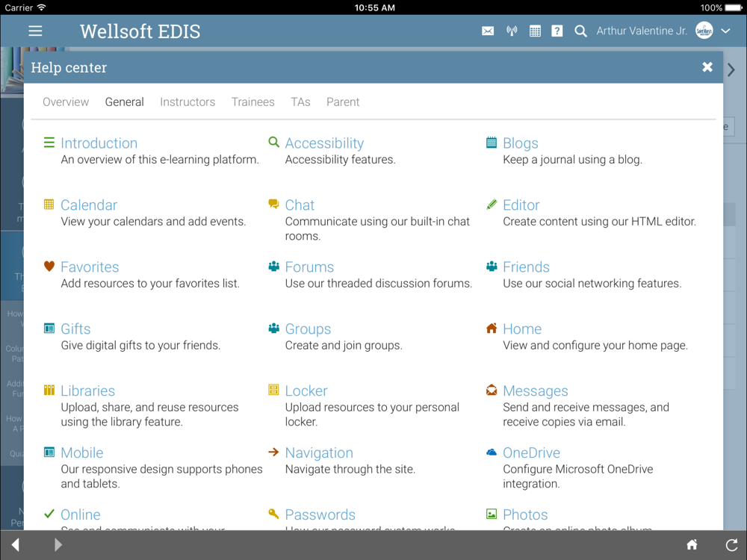Screen dimensions: 747x560
Task: Close the Help center dialog
Action: 707,67
